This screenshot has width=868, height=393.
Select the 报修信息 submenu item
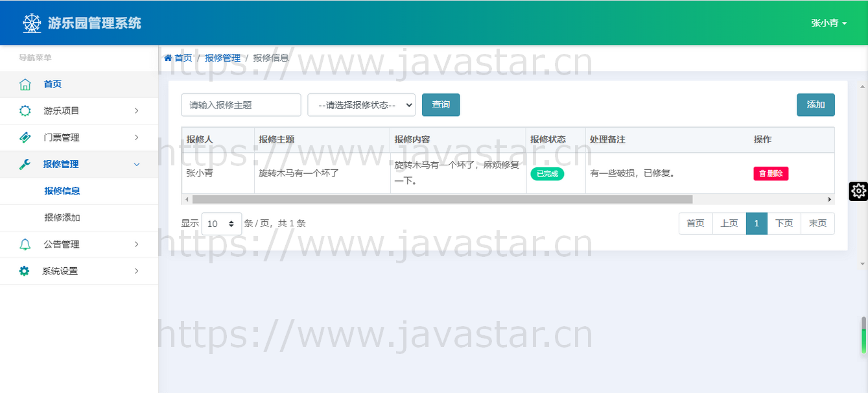coord(62,191)
